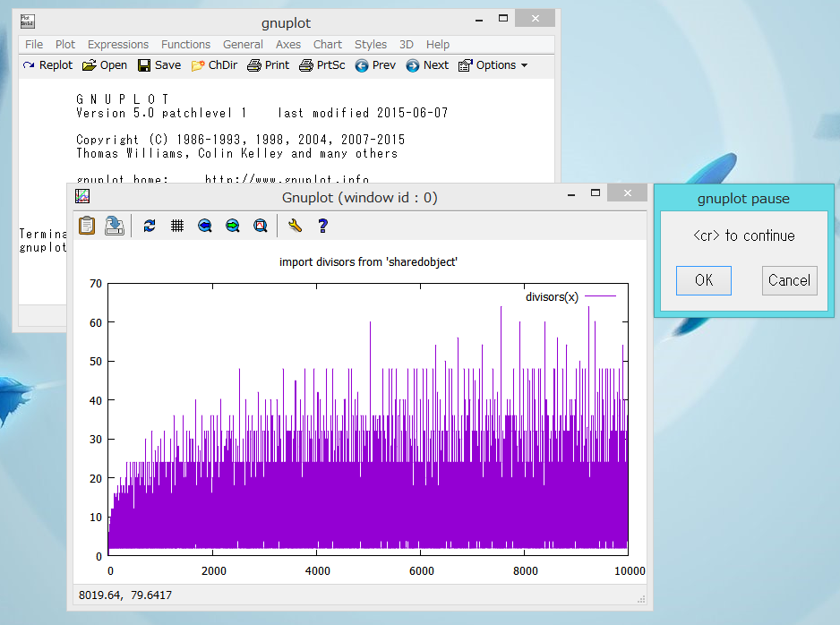
Task: Open the Expressions menu
Action: point(118,44)
